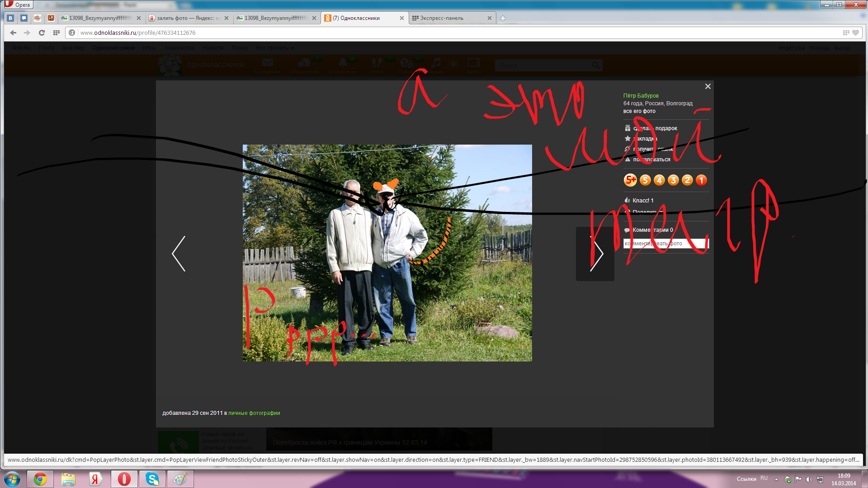The height and width of the screenshot is (488, 868).
Task: Show hidden tray icons arrow
Action: pos(776,479)
